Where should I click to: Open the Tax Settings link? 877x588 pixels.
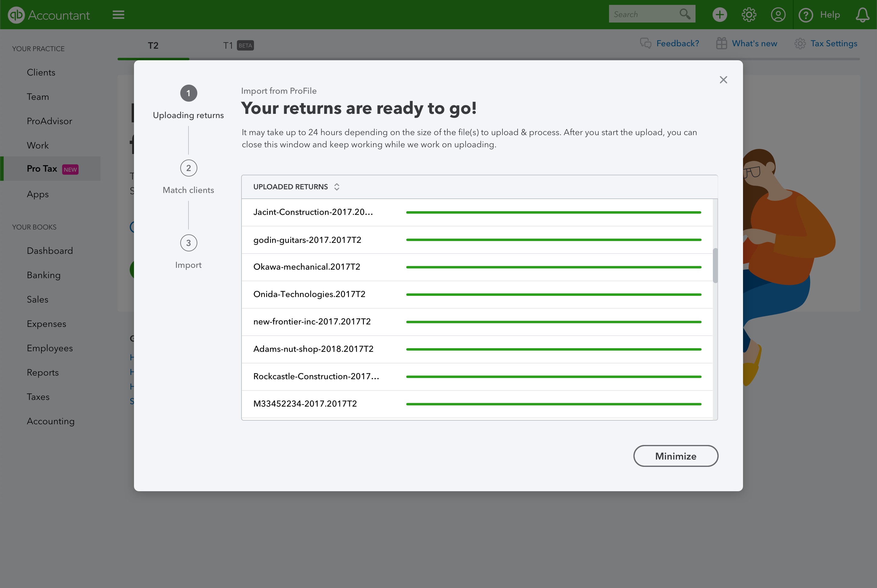point(834,44)
